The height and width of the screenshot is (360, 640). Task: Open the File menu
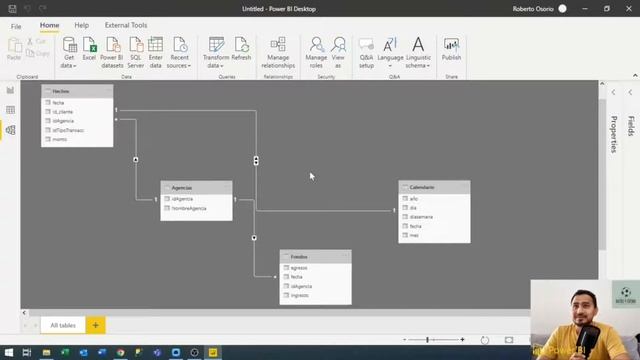pos(16,27)
